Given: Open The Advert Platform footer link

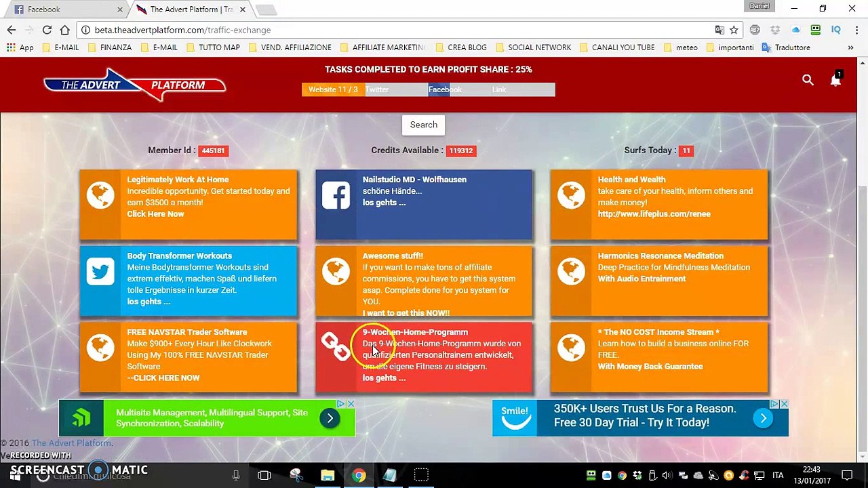Looking at the screenshot, I should click(71, 443).
